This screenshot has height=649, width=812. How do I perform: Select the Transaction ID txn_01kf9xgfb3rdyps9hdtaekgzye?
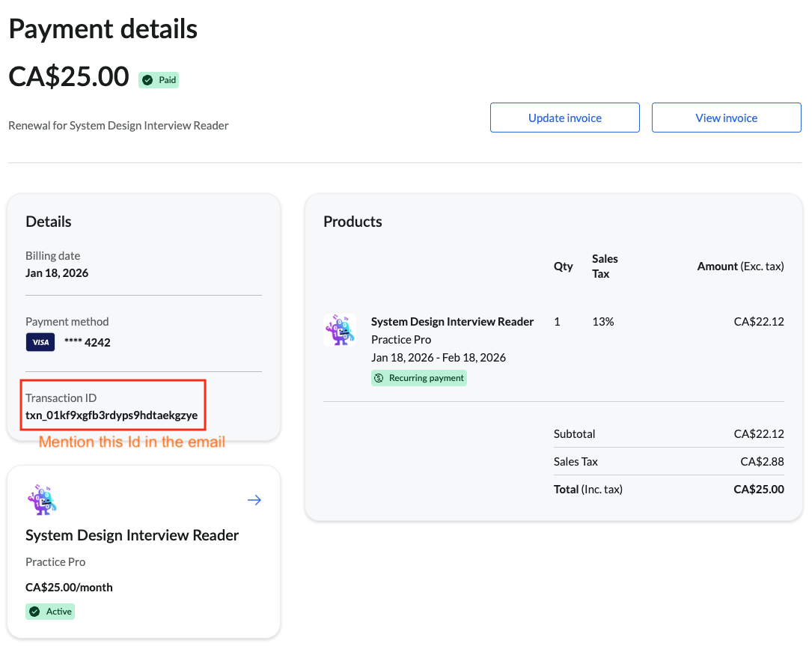coord(112,412)
